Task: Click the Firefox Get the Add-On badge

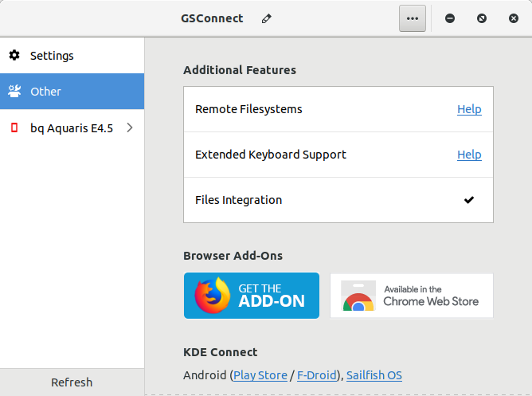Action: 252,296
